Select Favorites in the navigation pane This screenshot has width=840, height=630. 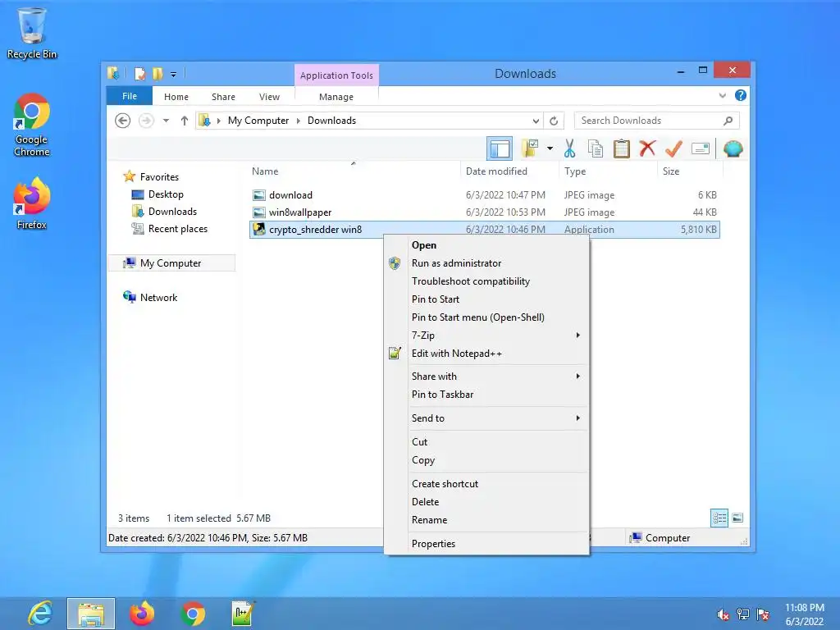click(x=158, y=177)
